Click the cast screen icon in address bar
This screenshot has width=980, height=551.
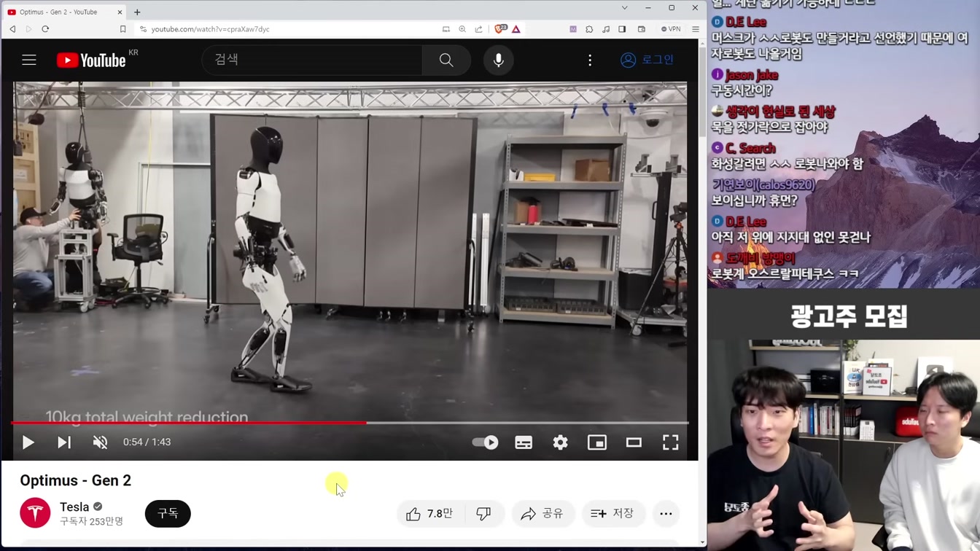[x=446, y=29]
